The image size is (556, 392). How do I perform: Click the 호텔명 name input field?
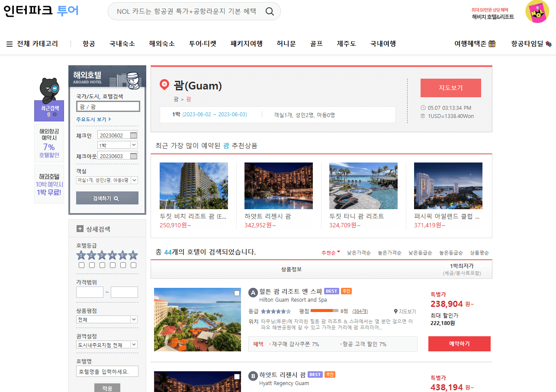pyautogui.click(x=107, y=371)
